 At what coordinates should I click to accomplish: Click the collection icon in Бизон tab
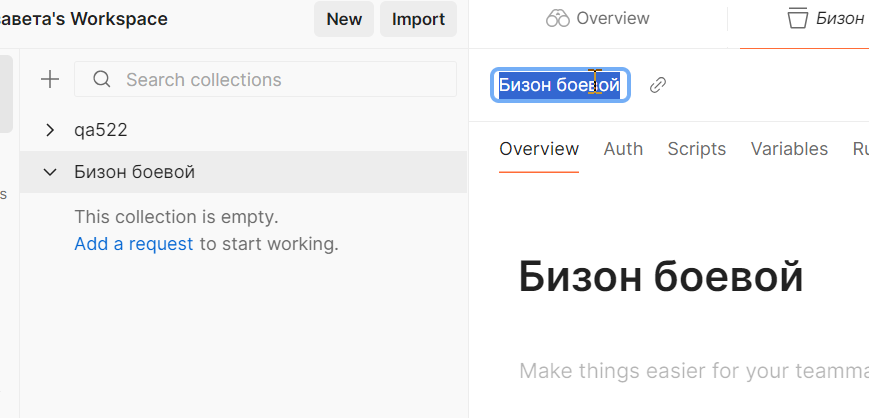pyautogui.click(x=797, y=19)
